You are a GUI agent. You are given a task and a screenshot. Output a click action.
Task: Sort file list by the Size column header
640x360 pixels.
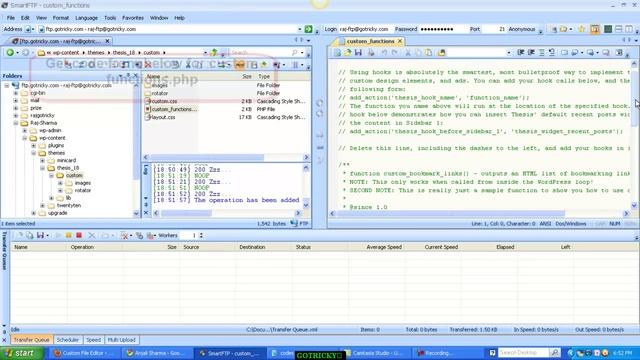[247, 76]
